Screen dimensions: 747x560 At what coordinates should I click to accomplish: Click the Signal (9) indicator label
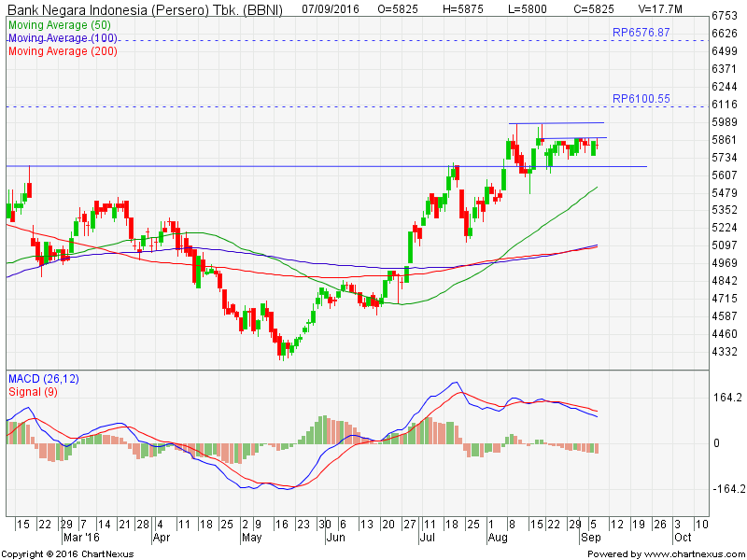click(34, 392)
